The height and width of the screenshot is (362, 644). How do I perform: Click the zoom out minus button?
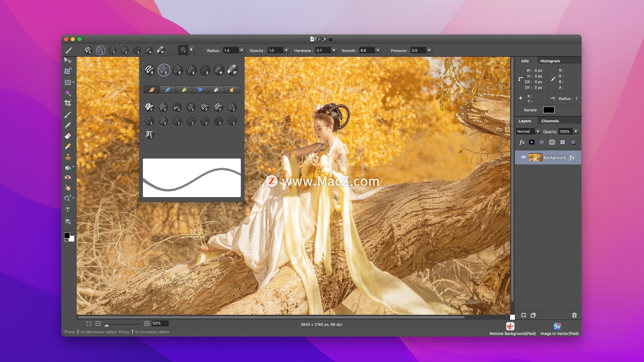98,323
